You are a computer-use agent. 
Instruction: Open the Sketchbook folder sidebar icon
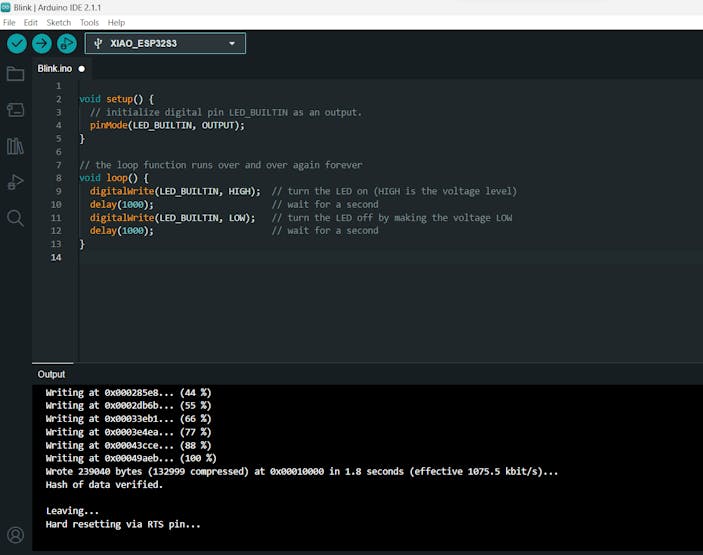point(15,74)
